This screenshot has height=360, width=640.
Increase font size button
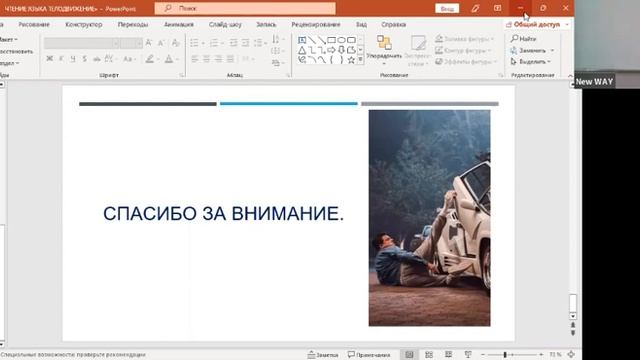(149, 43)
